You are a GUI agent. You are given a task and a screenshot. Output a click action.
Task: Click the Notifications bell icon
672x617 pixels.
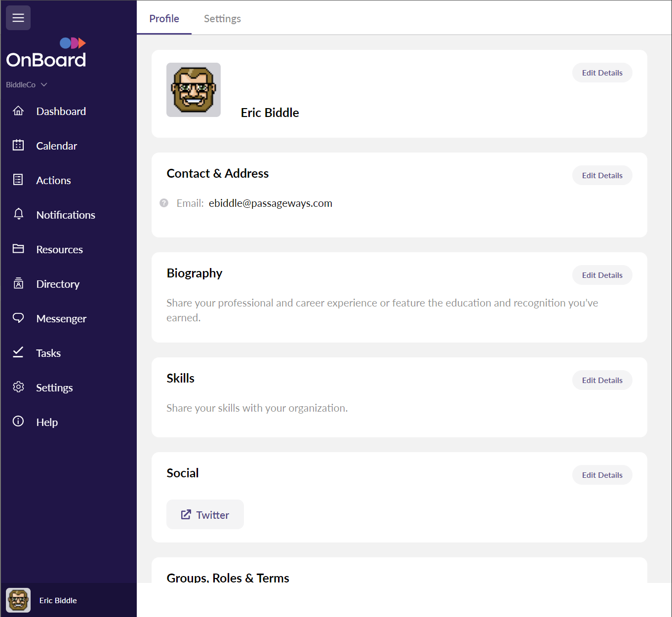pyautogui.click(x=18, y=214)
